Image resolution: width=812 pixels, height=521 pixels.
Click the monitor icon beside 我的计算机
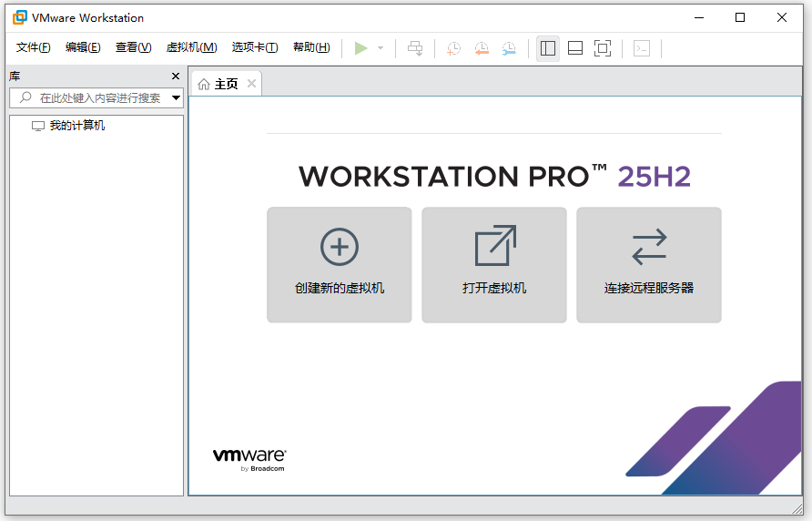38,126
